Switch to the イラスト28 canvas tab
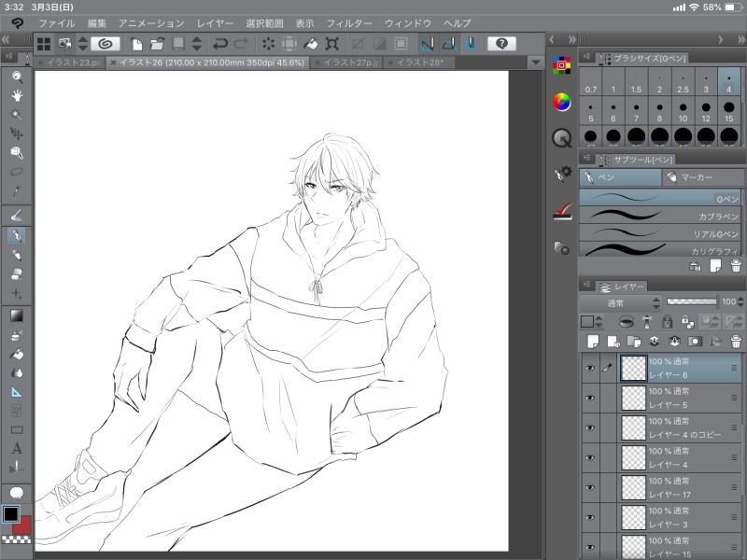Image resolution: width=747 pixels, height=560 pixels. click(x=418, y=63)
